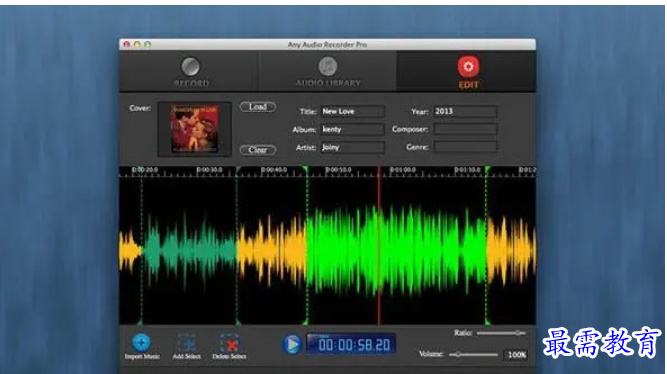Click the Load cover button
The height and width of the screenshot is (374, 667).
point(258,107)
